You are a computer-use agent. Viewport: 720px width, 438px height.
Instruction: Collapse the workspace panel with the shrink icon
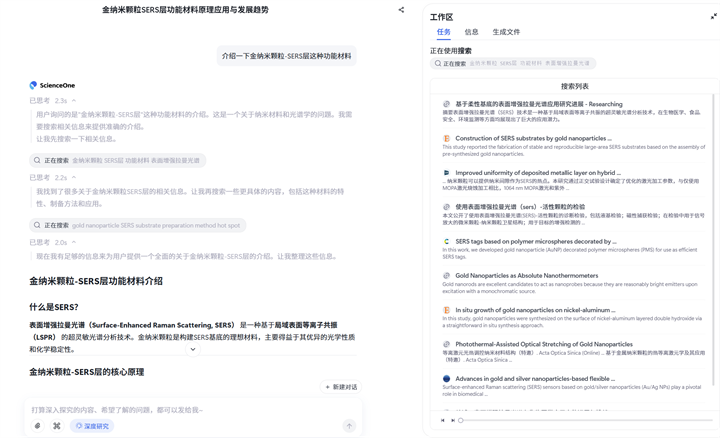coord(714,17)
